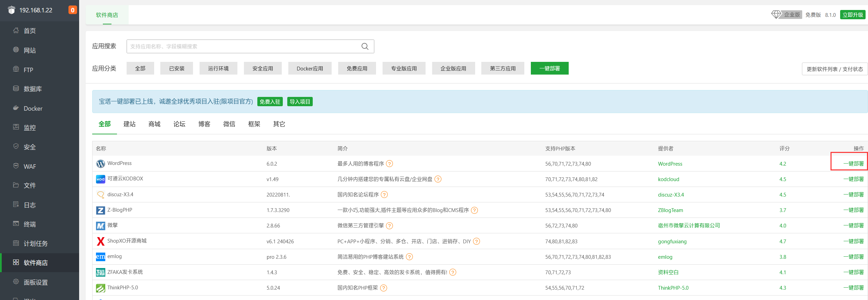Open 宿州市微擎云计算有限公司 provider link
The image size is (868, 300).
689,225
